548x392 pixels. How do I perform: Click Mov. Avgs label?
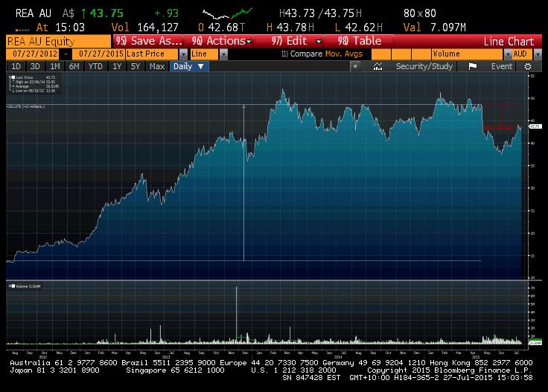pos(344,54)
